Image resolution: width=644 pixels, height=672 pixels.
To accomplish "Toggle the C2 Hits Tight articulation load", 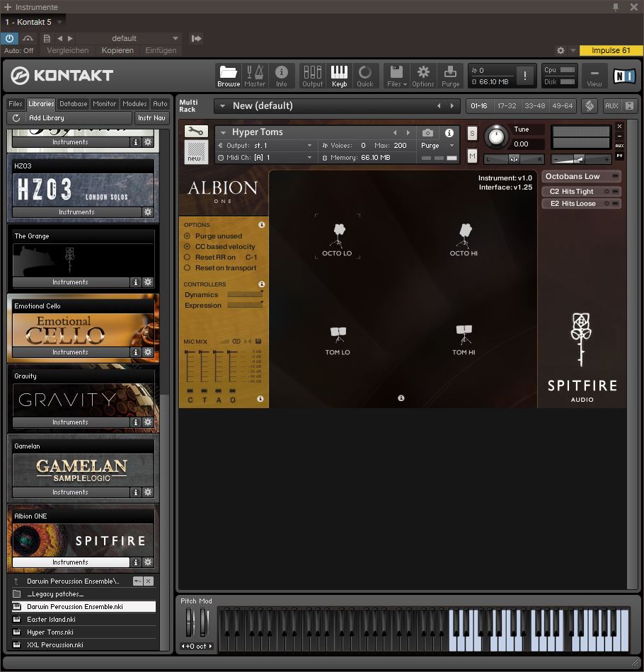I will 616,191.
